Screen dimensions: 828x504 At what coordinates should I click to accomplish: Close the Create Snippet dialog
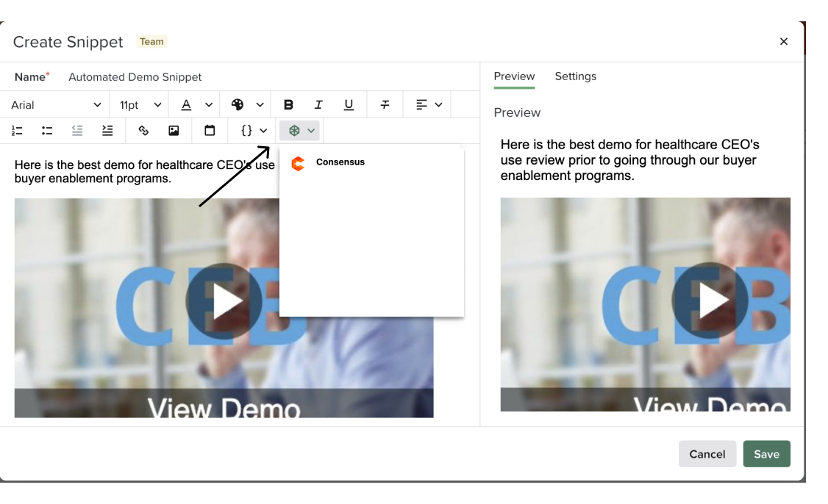[784, 41]
